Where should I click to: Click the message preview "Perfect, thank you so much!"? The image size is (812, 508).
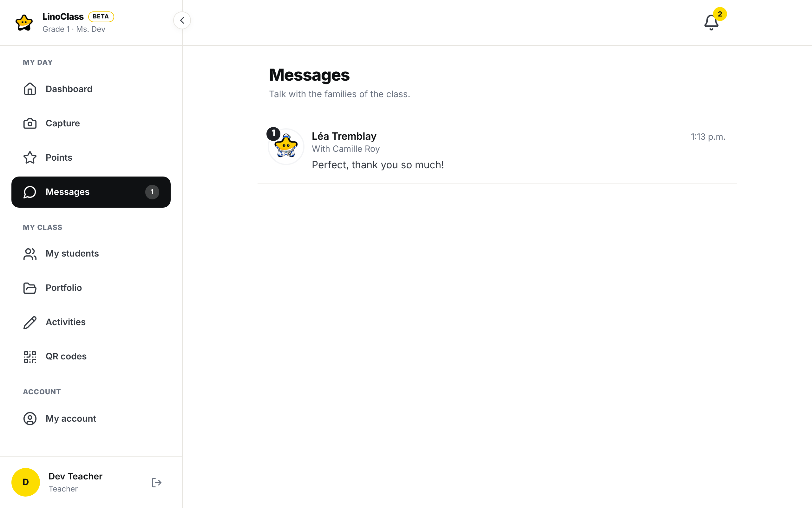377,165
